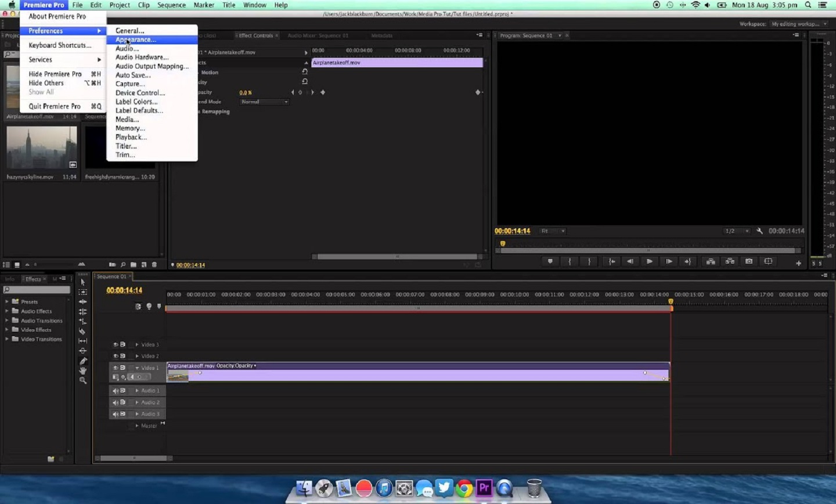Expand Video Transitions folder
Image resolution: width=836 pixels, height=504 pixels.
(7, 339)
